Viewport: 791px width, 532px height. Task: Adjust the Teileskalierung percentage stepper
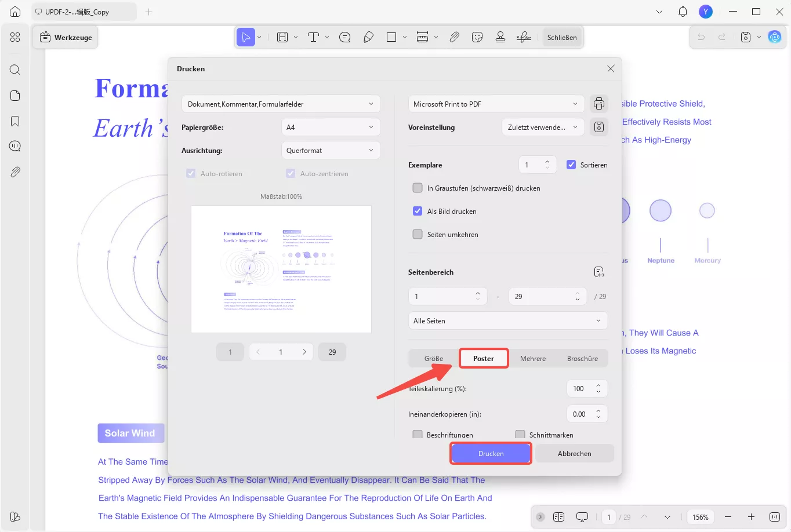598,388
